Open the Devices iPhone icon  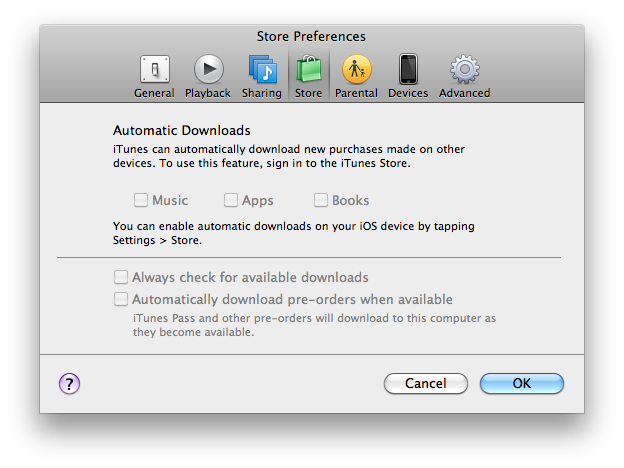click(x=408, y=69)
